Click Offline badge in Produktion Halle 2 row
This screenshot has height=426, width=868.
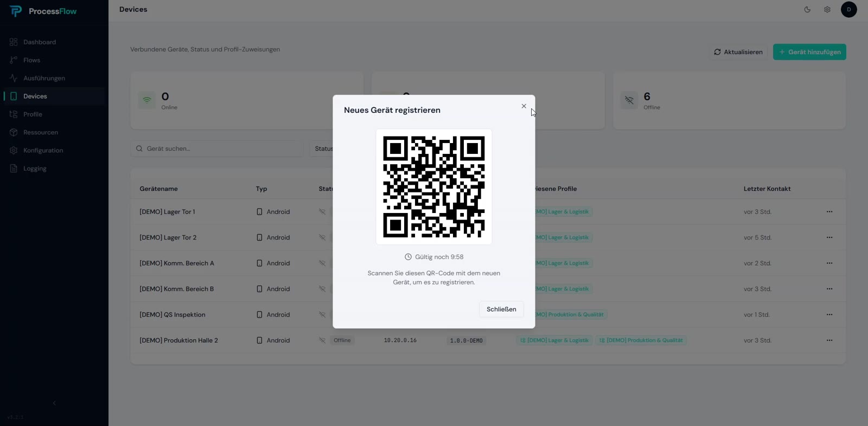pos(342,340)
